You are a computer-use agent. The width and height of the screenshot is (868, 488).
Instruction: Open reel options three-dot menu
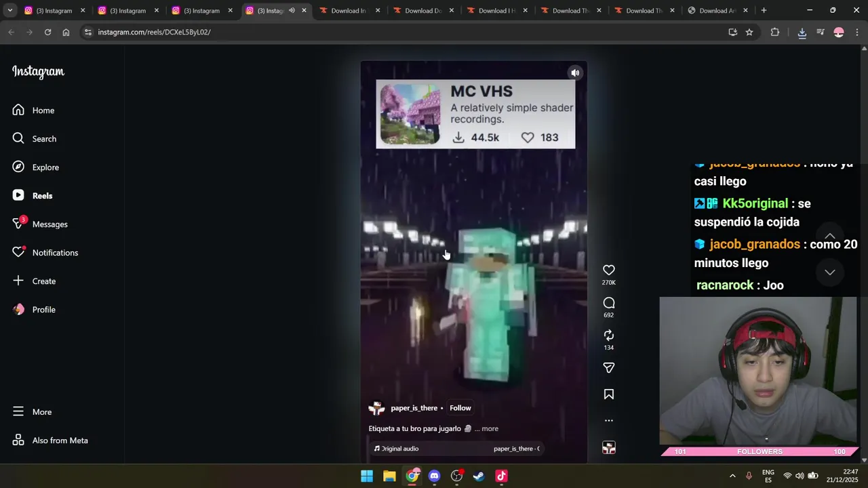[x=609, y=421]
